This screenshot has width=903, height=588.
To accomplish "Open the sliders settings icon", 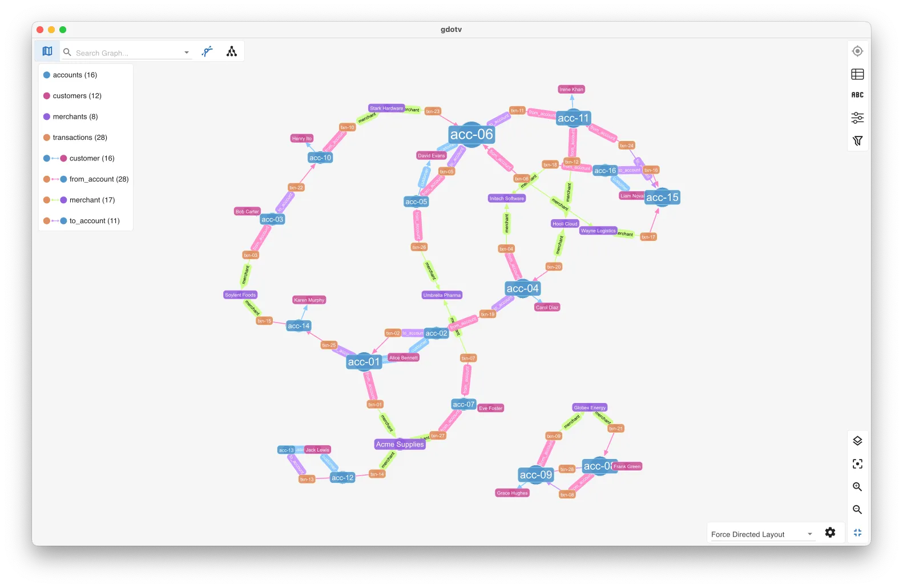I will [857, 118].
